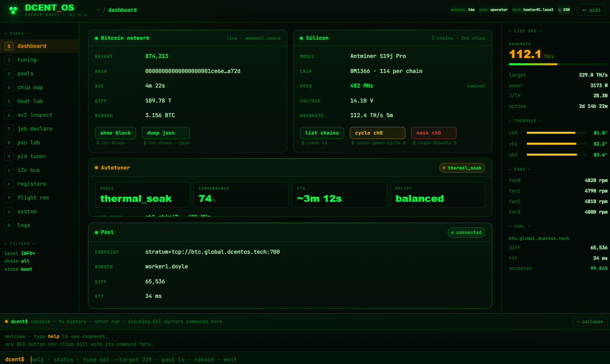Viewport: 610px width, 364px height.
Task: Click the session 14m indicator
Action: (x=463, y=10)
